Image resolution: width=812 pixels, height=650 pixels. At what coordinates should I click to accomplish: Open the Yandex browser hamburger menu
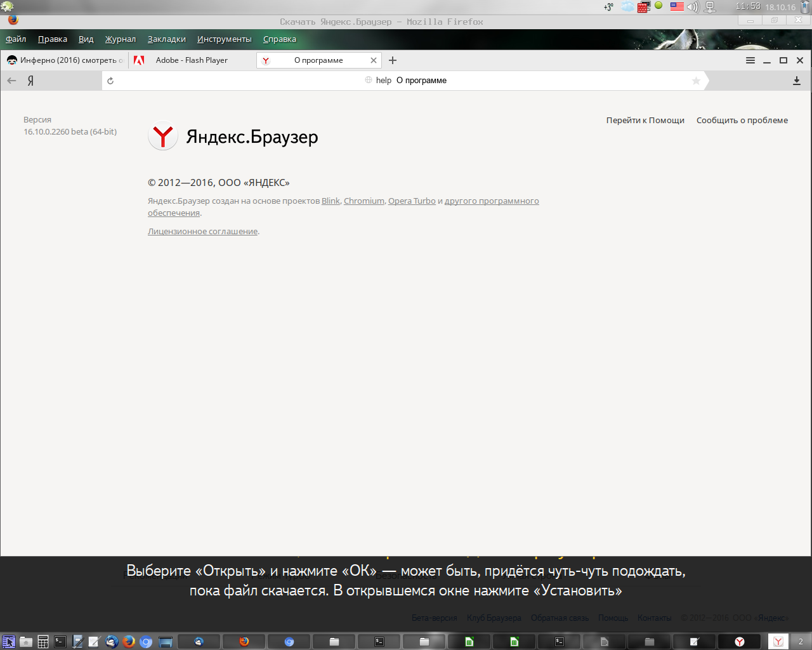(750, 60)
